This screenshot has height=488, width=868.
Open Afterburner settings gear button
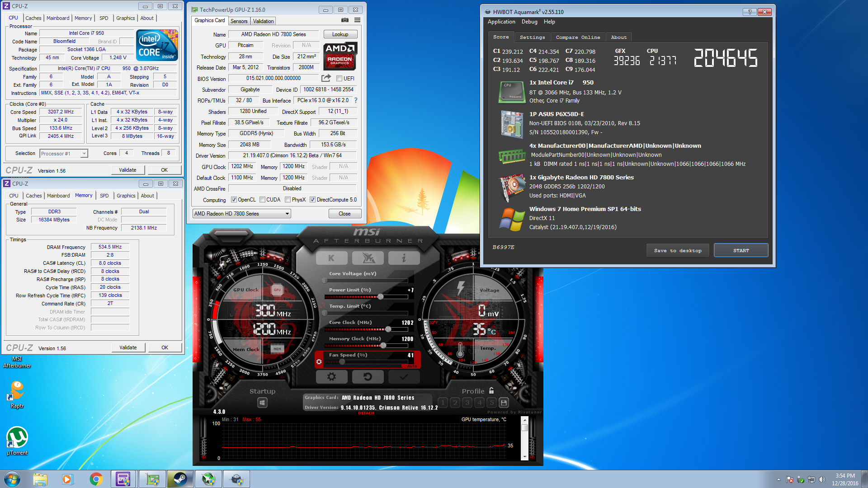331,376
